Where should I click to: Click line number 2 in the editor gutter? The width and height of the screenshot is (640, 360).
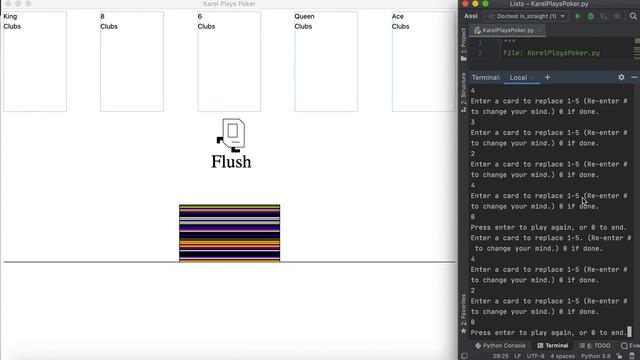click(480, 53)
